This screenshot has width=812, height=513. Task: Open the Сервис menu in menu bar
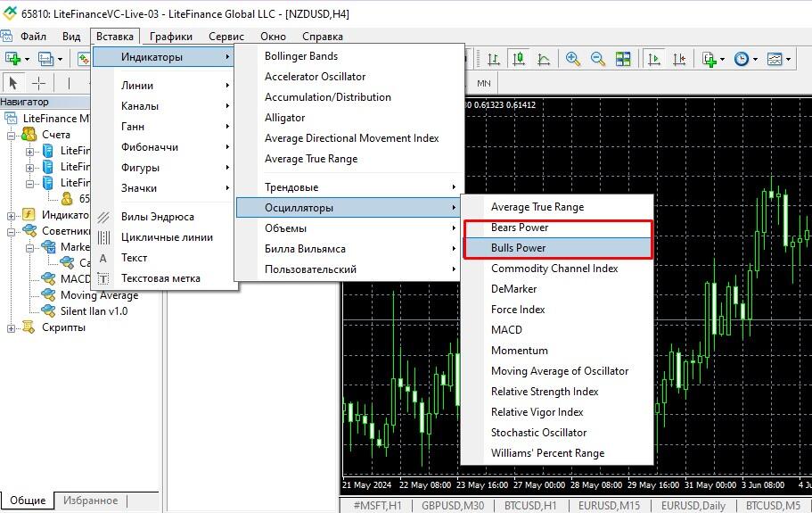point(226,37)
